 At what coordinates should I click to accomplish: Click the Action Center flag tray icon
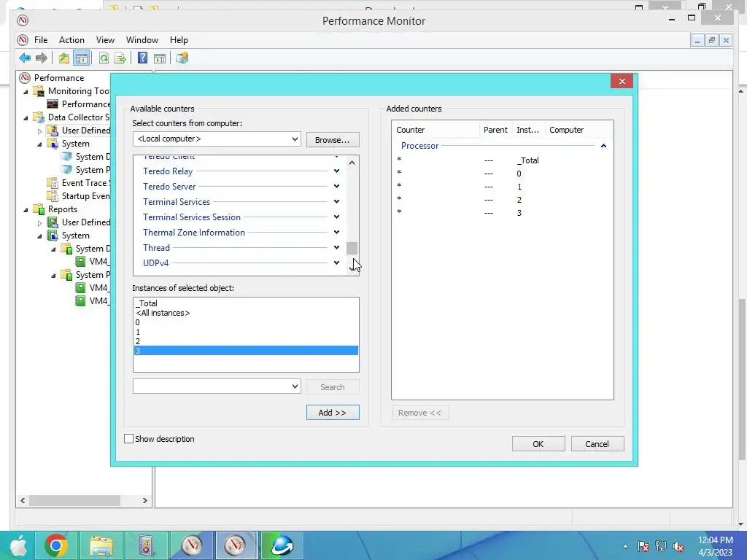tap(643, 546)
